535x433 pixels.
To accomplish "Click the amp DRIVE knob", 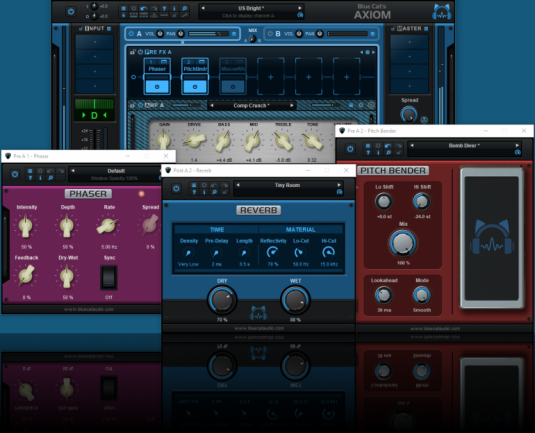I will tap(194, 140).
